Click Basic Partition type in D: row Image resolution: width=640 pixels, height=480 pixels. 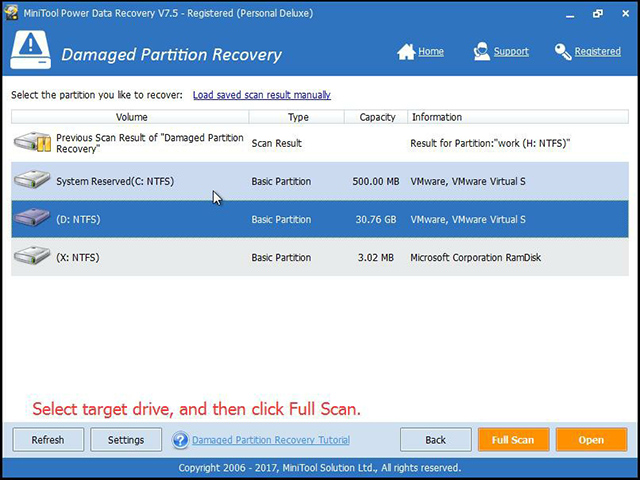(x=281, y=220)
